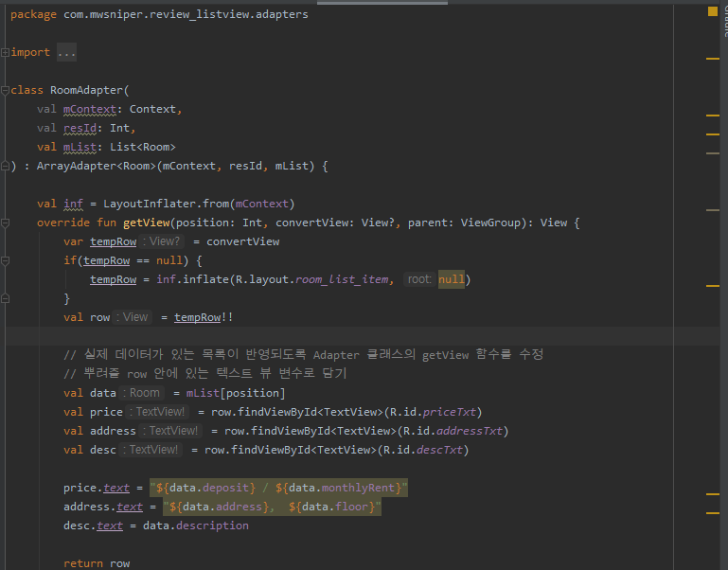Click the Korean comment mentioning 'Adapter' and 'getView'

click(303, 355)
